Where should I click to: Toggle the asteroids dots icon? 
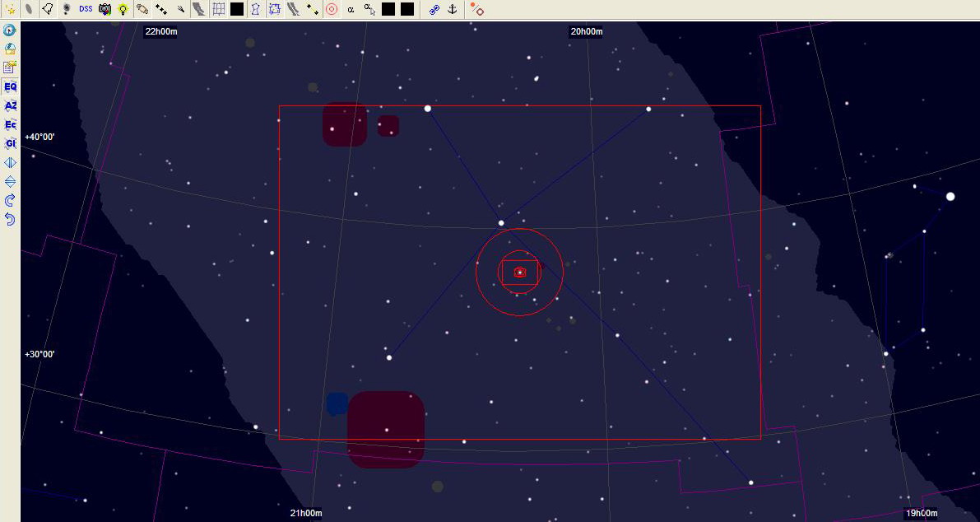(x=161, y=9)
